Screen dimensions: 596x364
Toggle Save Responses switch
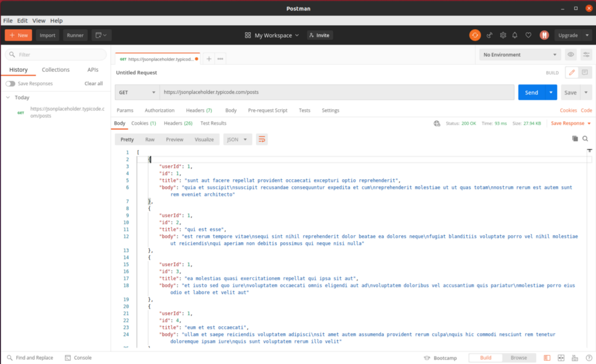click(x=10, y=83)
